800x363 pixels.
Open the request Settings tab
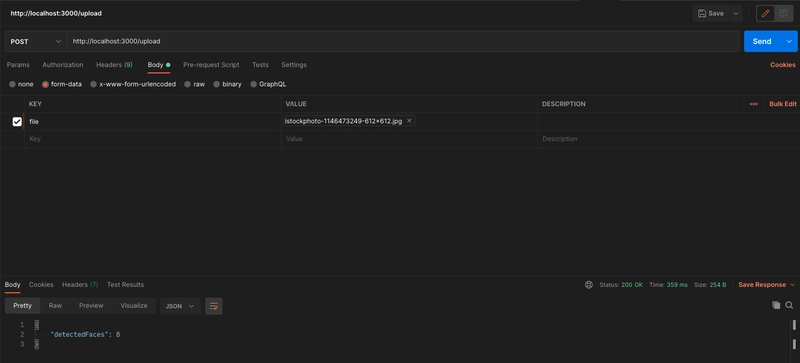point(294,65)
